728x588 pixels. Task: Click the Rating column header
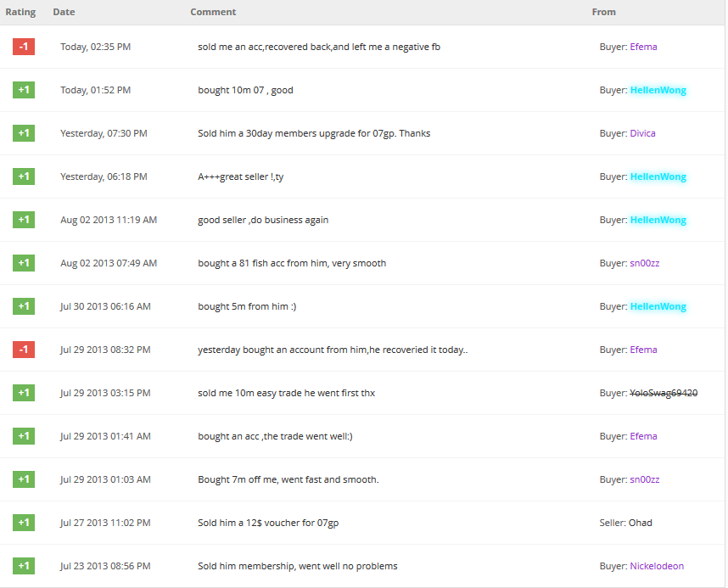pos(20,12)
